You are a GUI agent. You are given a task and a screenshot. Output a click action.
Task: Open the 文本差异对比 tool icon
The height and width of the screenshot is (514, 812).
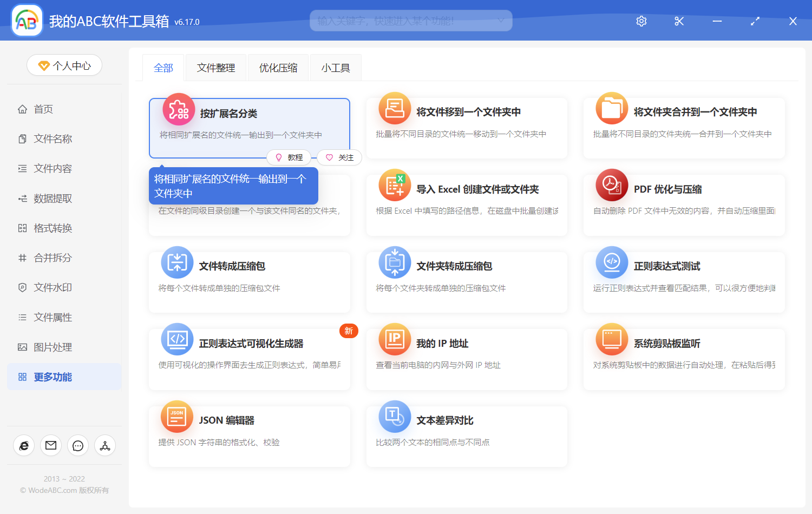(x=394, y=417)
